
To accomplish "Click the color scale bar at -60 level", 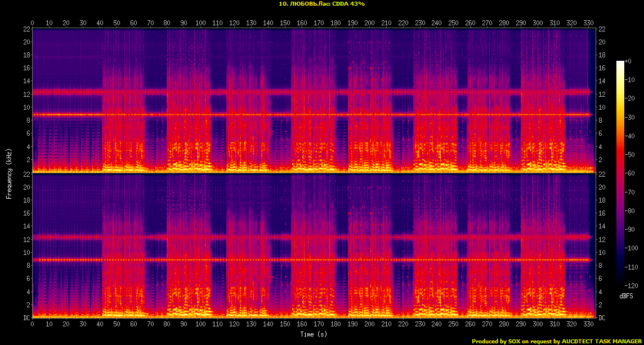I will 620,174.
